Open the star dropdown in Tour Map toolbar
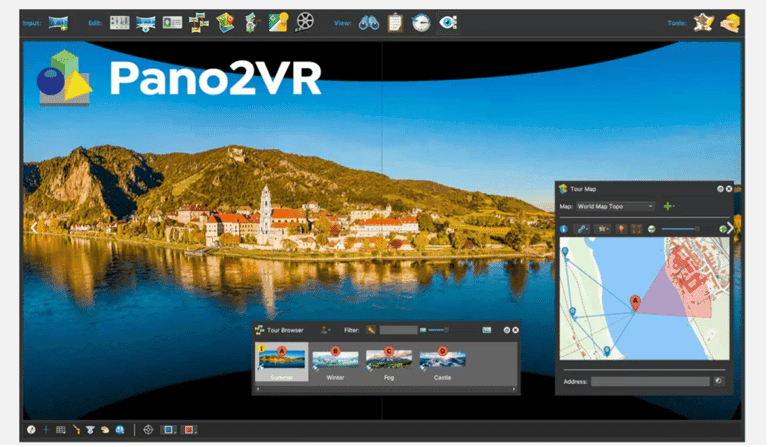Viewport: 768px width, 447px height. (602, 229)
